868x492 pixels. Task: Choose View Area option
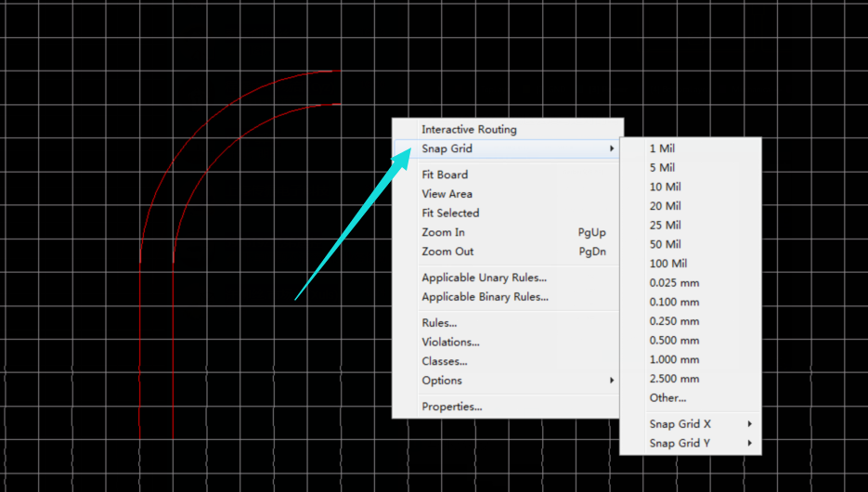[447, 194]
